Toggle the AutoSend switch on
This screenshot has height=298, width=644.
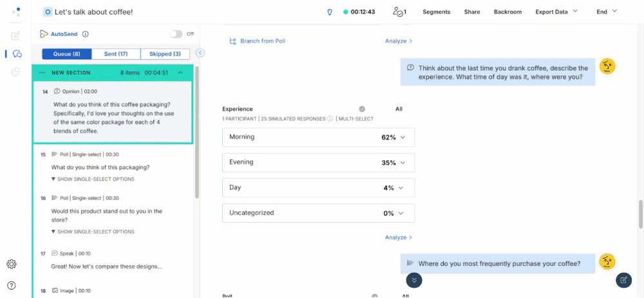point(176,34)
